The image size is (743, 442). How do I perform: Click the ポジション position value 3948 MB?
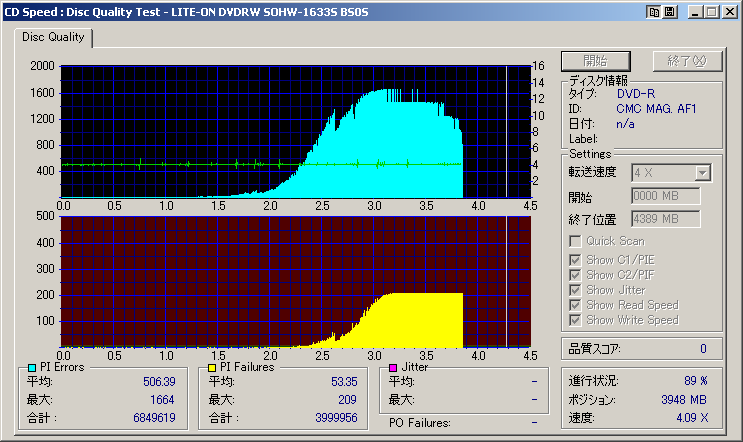pyautogui.click(x=684, y=400)
